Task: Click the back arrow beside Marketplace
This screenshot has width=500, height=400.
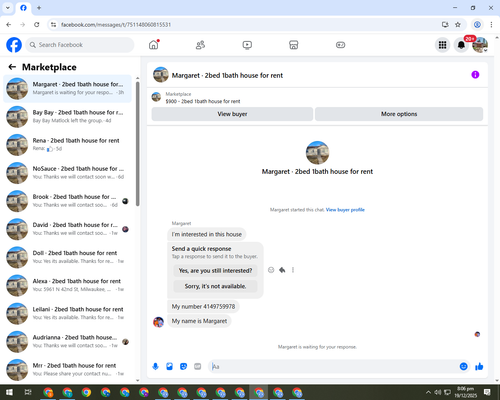Action: (12, 67)
